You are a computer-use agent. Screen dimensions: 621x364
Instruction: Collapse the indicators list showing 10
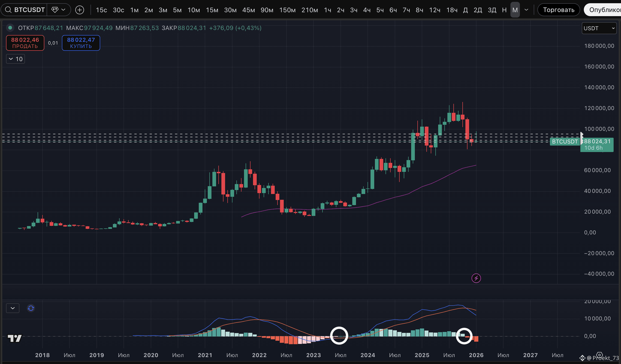(15, 59)
